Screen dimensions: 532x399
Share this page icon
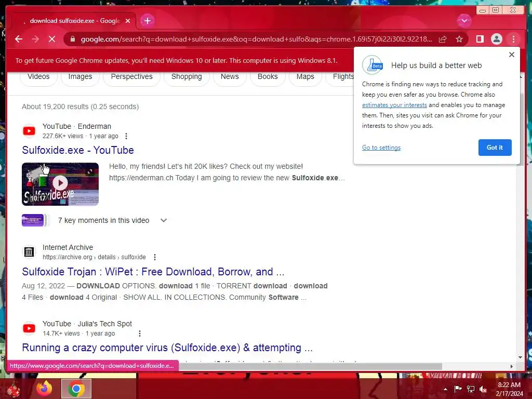click(443, 39)
